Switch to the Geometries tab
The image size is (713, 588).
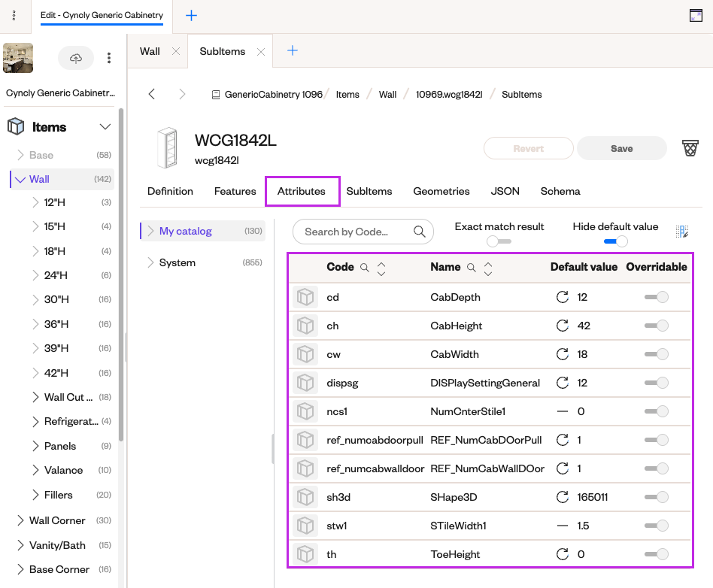pos(441,191)
